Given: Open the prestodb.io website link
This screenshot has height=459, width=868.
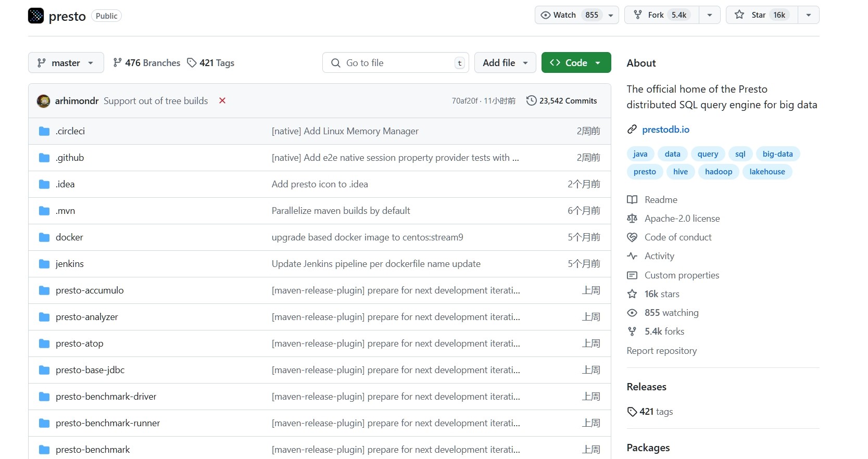Looking at the screenshot, I should coord(665,129).
